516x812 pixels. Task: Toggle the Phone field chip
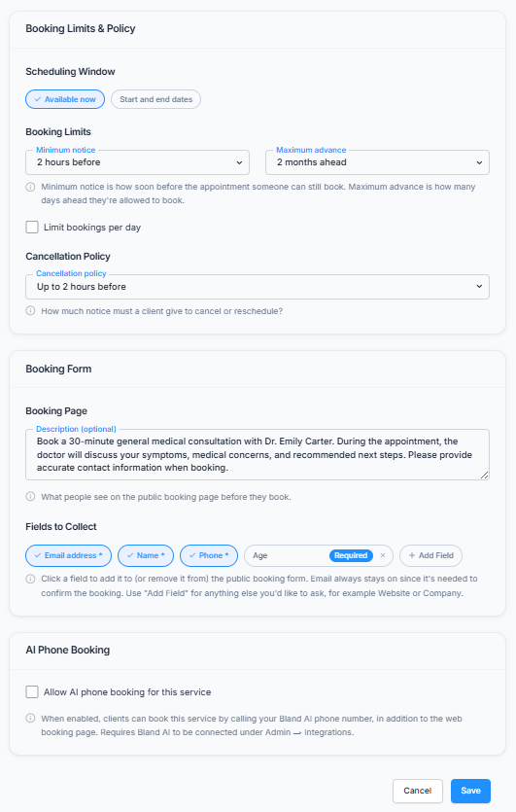pyautogui.click(x=209, y=555)
